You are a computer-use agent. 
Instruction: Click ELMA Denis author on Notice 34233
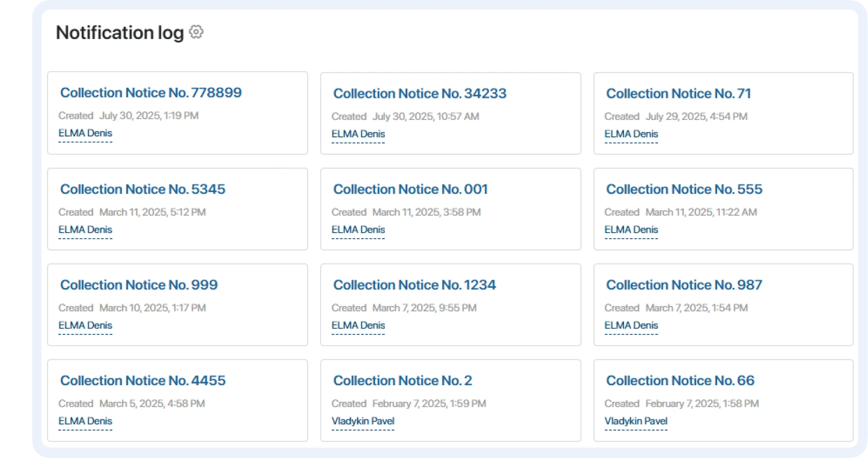tap(358, 134)
